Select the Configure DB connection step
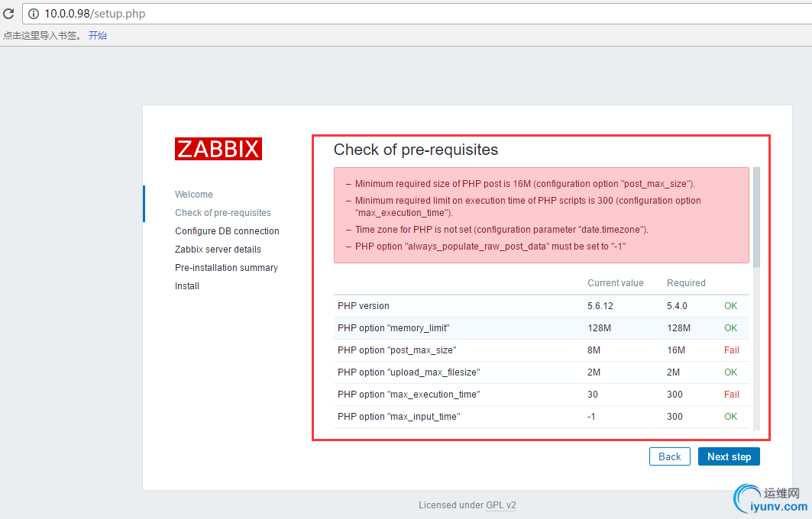Image resolution: width=812 pixels, height=519 pixels. tap(227, 230)
